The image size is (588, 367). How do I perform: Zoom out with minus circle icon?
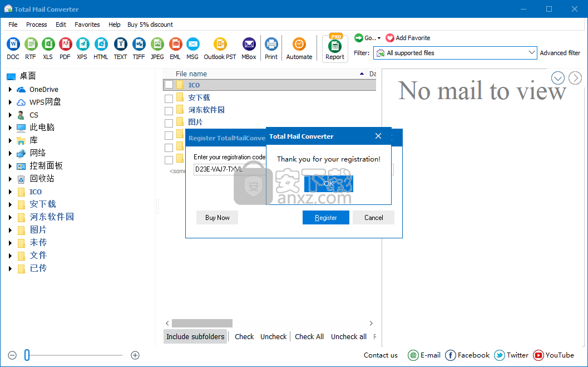coord(12,355)
